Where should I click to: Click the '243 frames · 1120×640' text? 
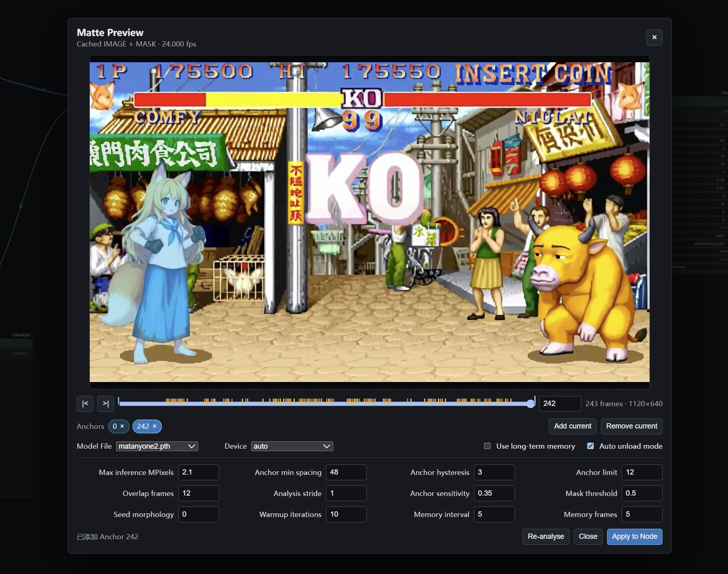click(x=624, y=404)
